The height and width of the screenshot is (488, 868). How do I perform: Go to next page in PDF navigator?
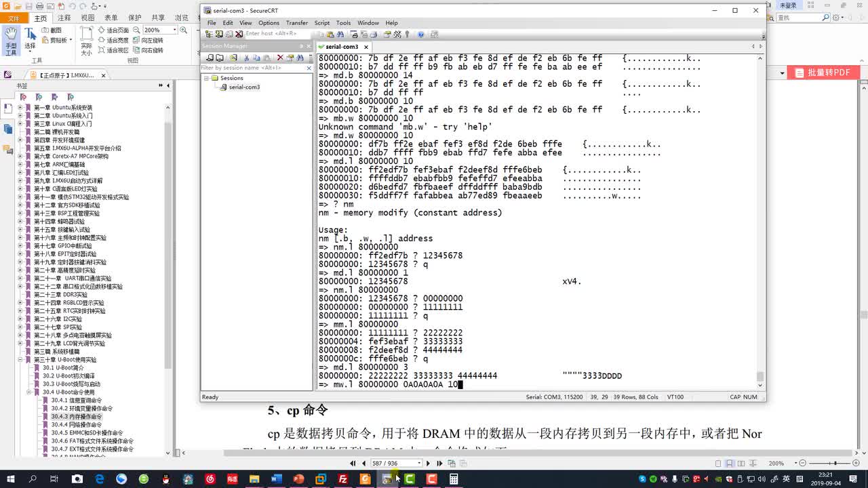(x=428, y=464)
